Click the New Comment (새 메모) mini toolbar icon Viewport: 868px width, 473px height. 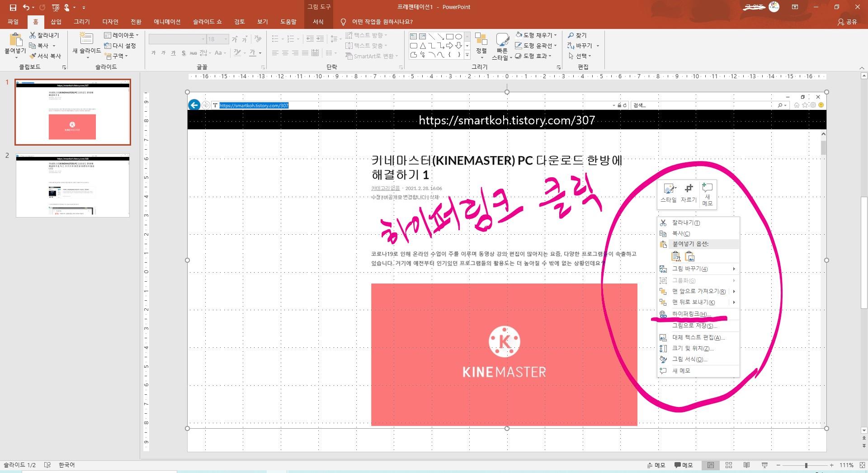(x=707, y=187)
